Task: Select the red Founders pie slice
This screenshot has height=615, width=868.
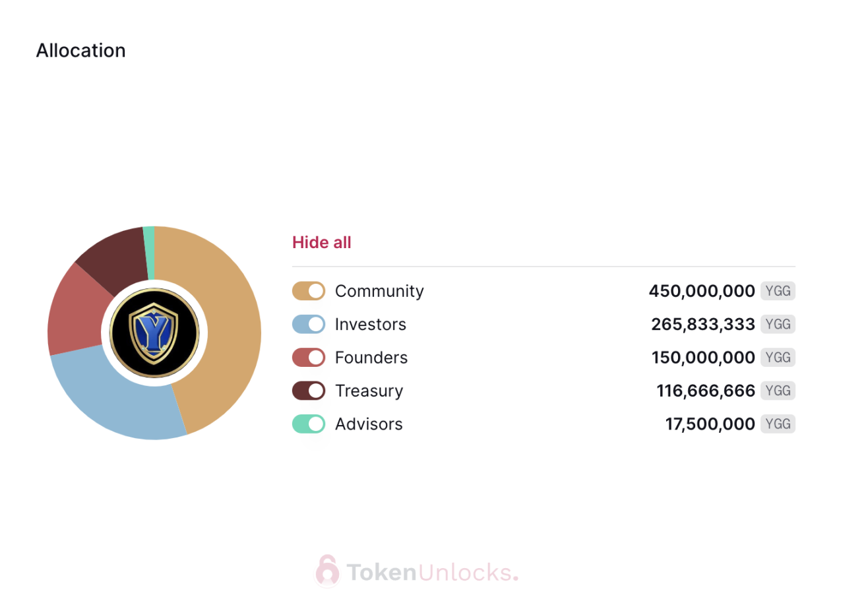Action: [74, 310]
